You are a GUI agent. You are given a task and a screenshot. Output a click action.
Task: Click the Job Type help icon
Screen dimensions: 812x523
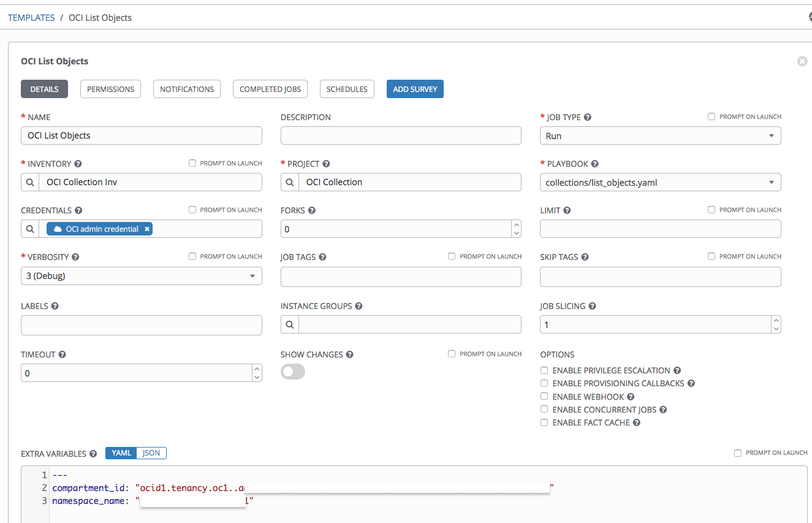pyautogui.click(x=588, y=116)
